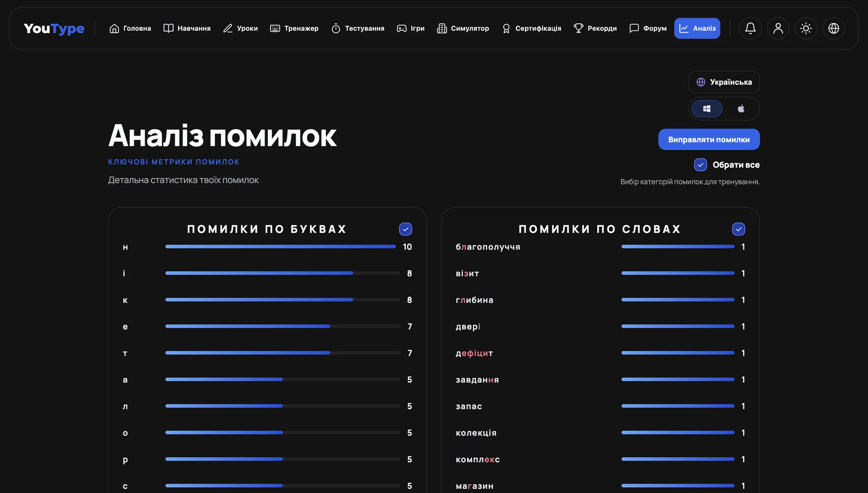Go to Тестування section
The width and height of the screenshot is (868, 493).
coord(358,28)
